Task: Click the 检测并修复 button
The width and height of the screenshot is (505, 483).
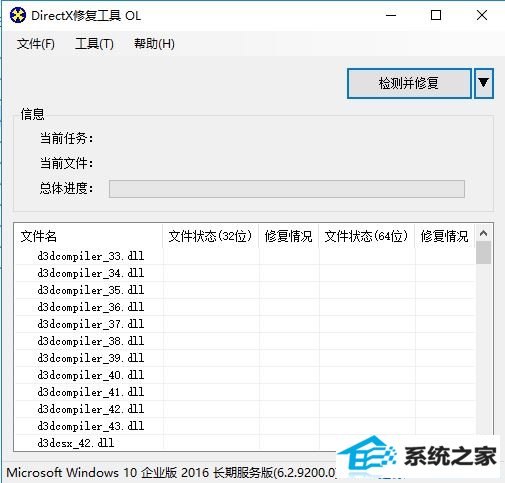Action: (409, 83)
